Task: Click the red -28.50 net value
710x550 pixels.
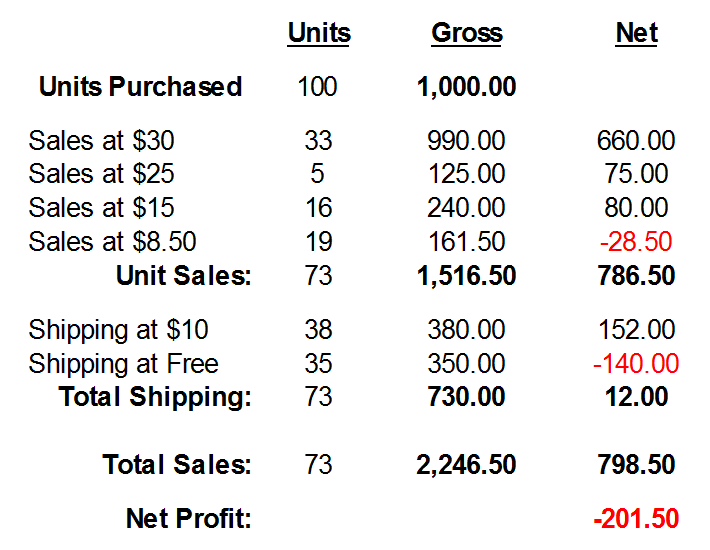Action: pyautogui.click(x=636, y=241)
